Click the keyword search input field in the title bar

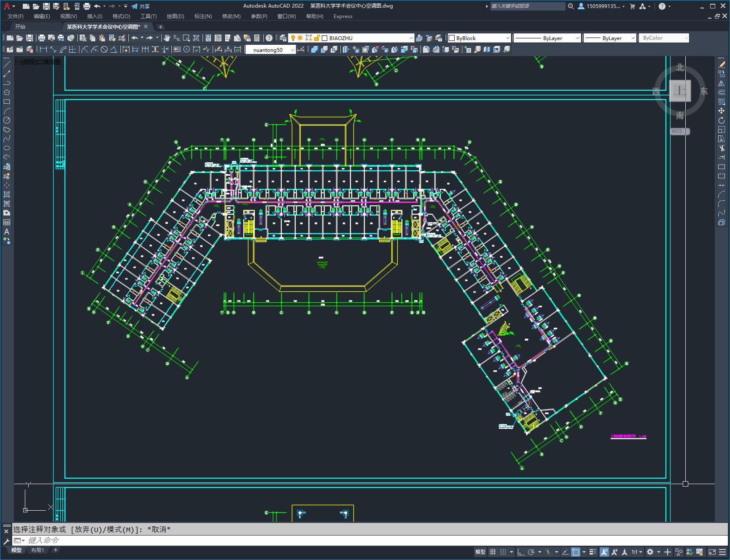pyautogui.click(x=527, y=6)
